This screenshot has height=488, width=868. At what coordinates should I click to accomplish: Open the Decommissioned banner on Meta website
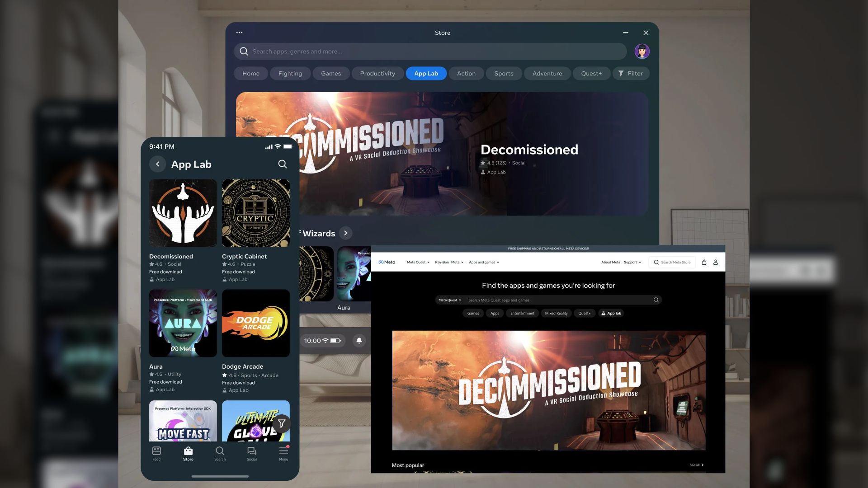click(x=548, y=390)
